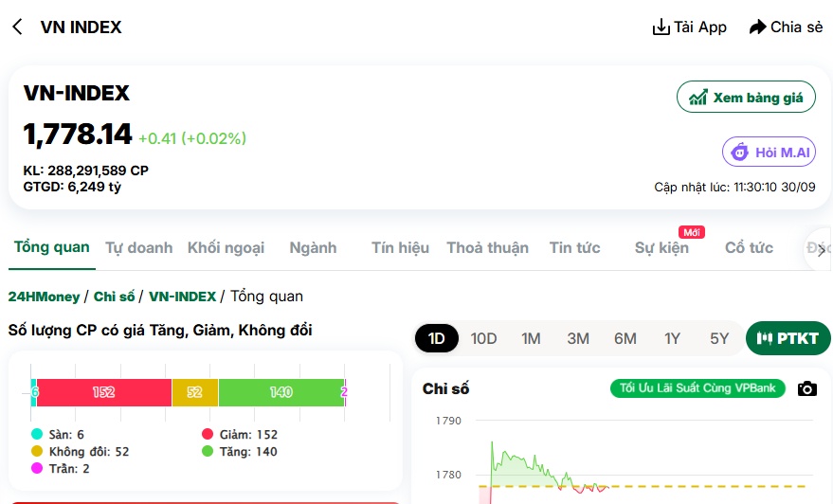Select the 1M chart range
833x504 pixels.
(531, 338)
